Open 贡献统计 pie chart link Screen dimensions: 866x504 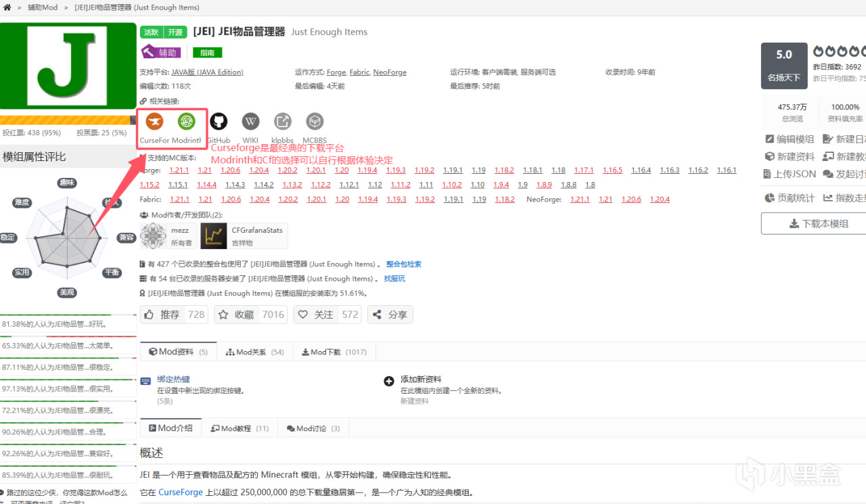click(790, 198)
